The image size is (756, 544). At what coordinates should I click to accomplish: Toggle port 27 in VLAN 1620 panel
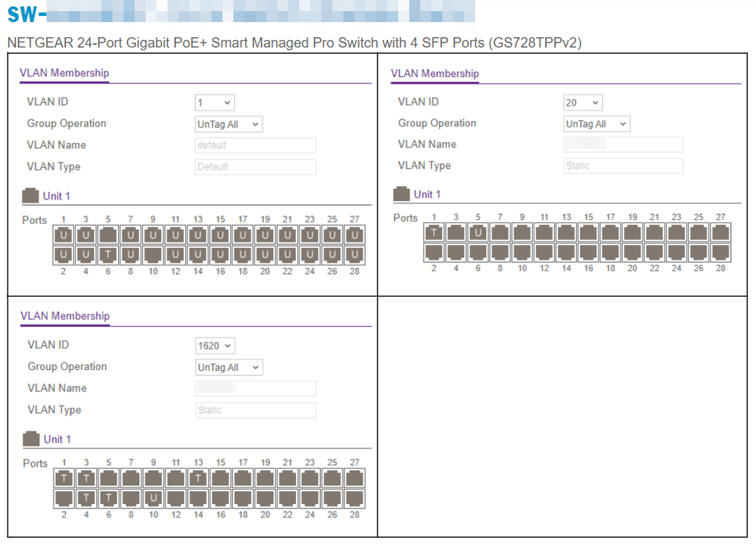pyautogui.click(x=354, y=478)
